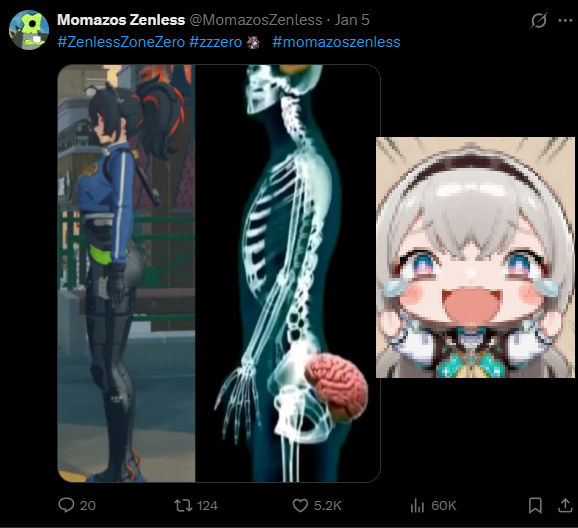Click the 20 replies count
This screenshot has height=528, width=578.
(x=88, y=506)
